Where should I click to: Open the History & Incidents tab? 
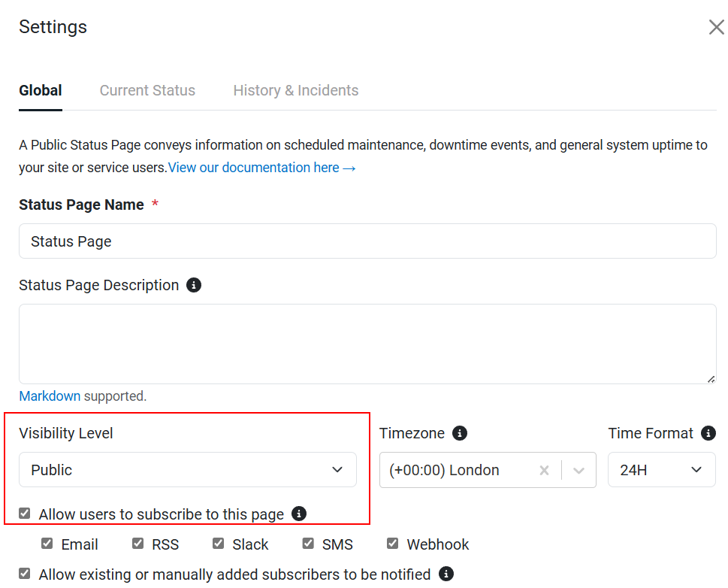(x=296, y=90)
